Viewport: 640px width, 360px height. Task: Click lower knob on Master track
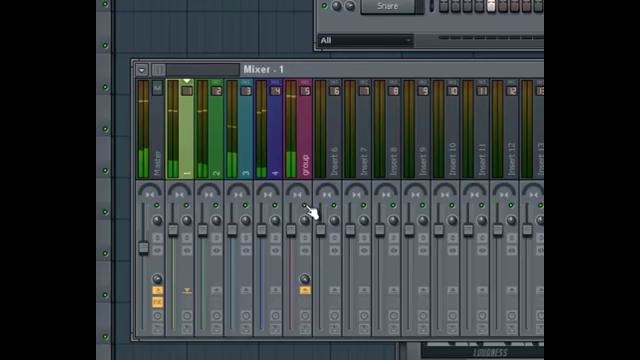pos(157,279)
